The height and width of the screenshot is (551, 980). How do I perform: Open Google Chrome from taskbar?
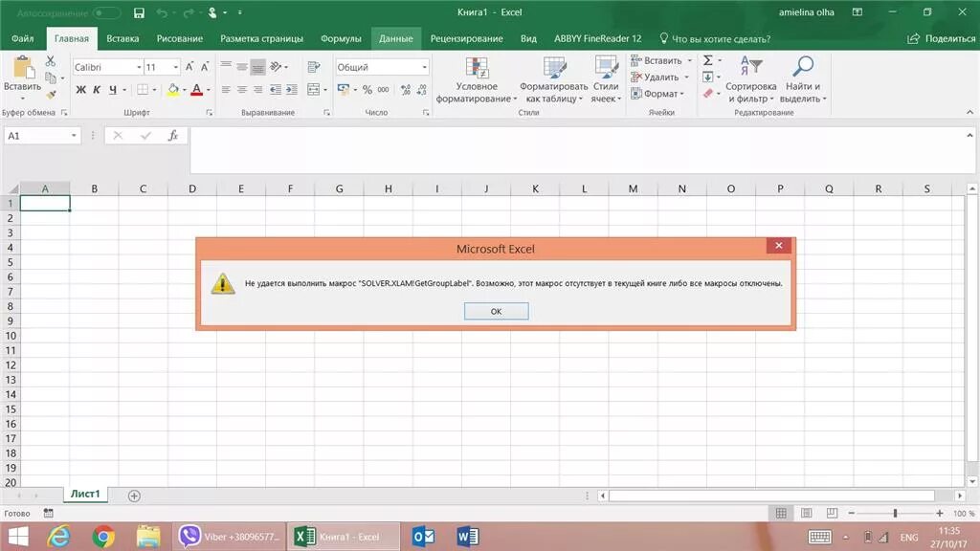(103, 537)
